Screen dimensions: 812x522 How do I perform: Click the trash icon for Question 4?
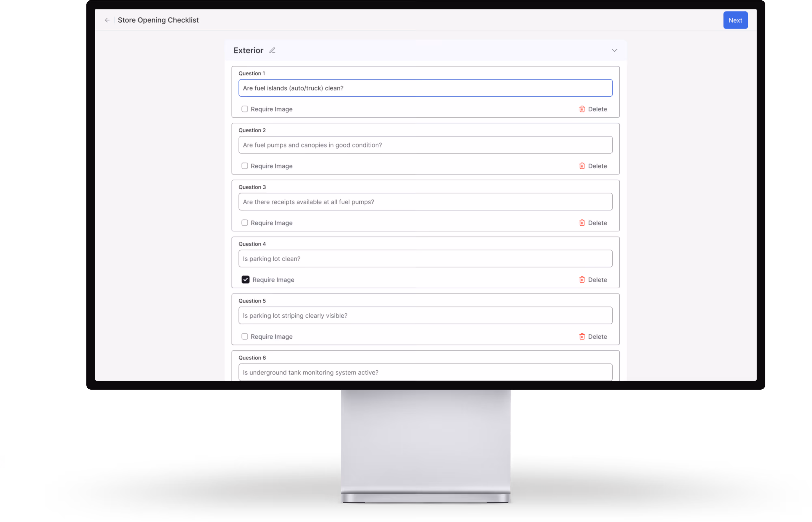tap(582, 280)
